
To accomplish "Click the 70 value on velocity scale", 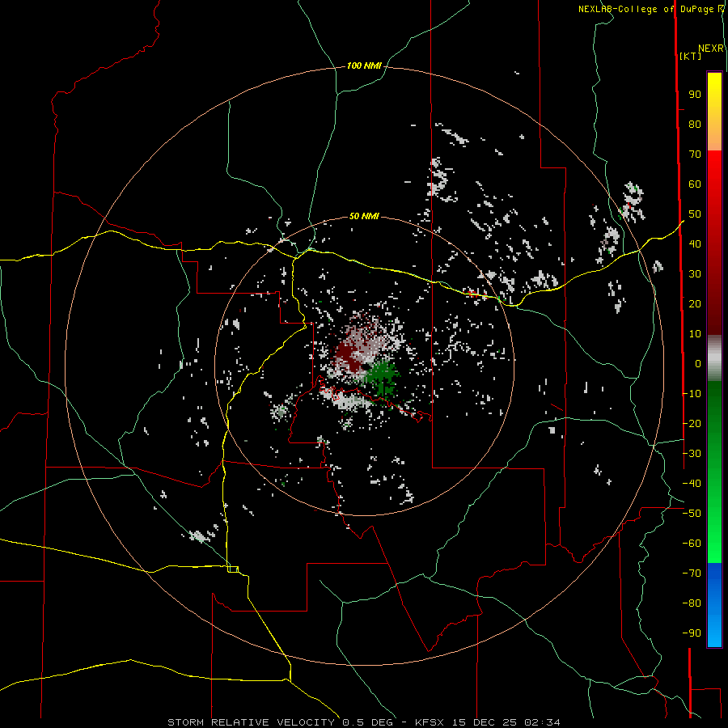I will [x=695, y=154].
